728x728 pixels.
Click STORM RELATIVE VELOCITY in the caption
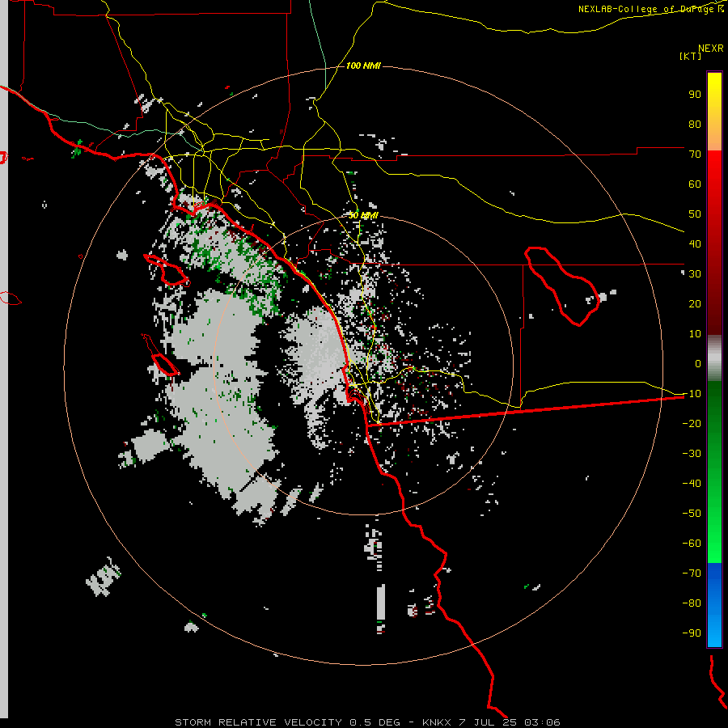258,722
